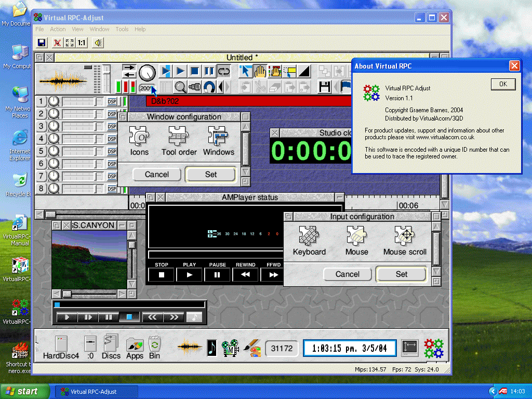Viewport: 532px width, 399px height.
Task: Toggle sound with the speaker toolbar icon
Action: point(97,43)
